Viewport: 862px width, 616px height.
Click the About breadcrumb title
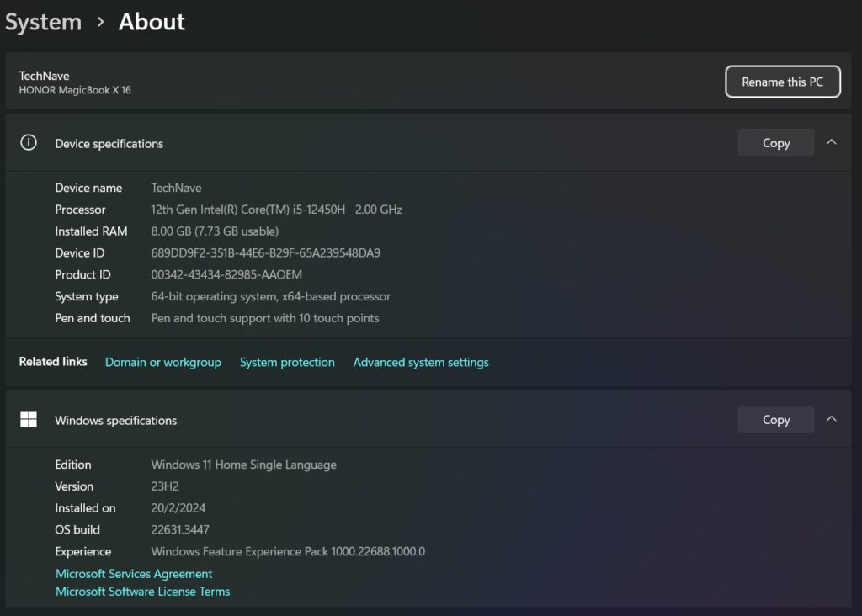click(x=152, y=22)
